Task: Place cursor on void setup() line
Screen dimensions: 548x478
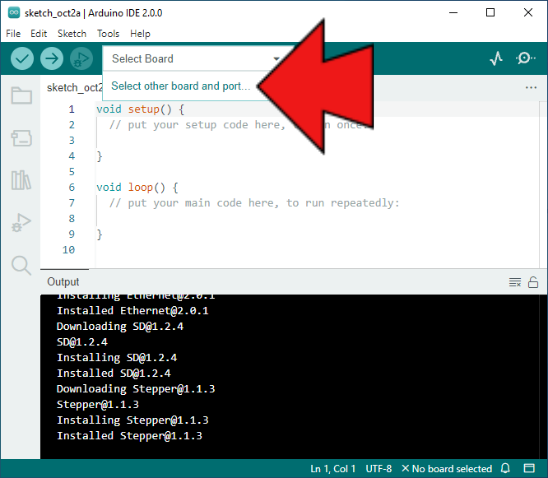Action: pos(140,109)
